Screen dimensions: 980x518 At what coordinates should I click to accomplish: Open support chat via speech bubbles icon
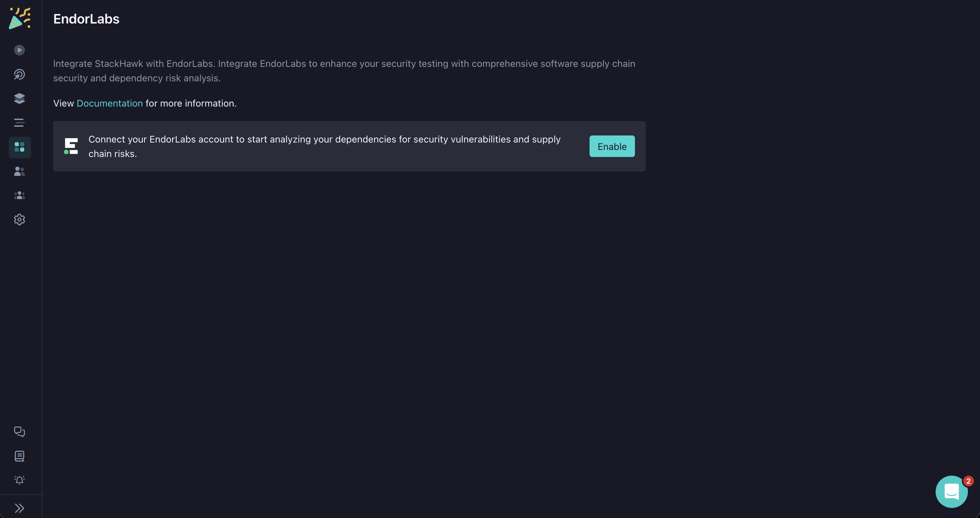click(20, 432)
